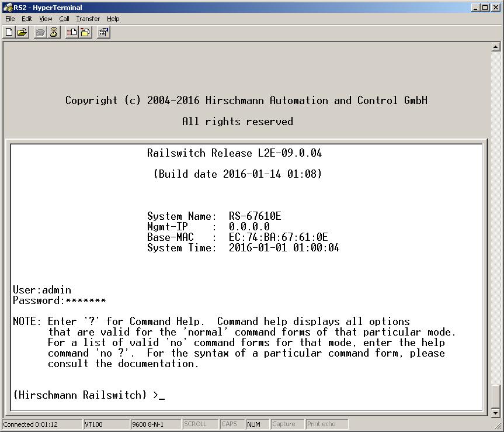Open the File menu
This screenshot has width=504, height=432.
pos(10,19)
